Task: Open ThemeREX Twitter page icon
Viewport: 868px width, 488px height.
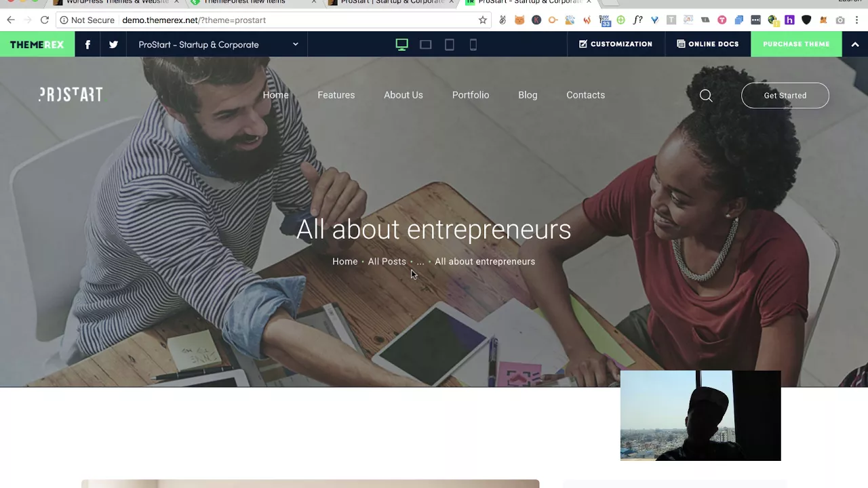Action: pyautogui.click(x=113, y=45)
